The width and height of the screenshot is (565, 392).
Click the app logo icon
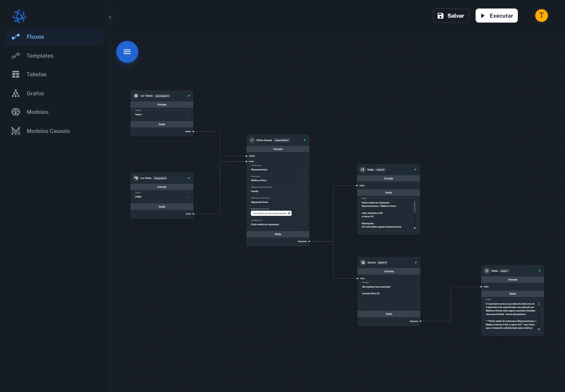click(19, 16)
